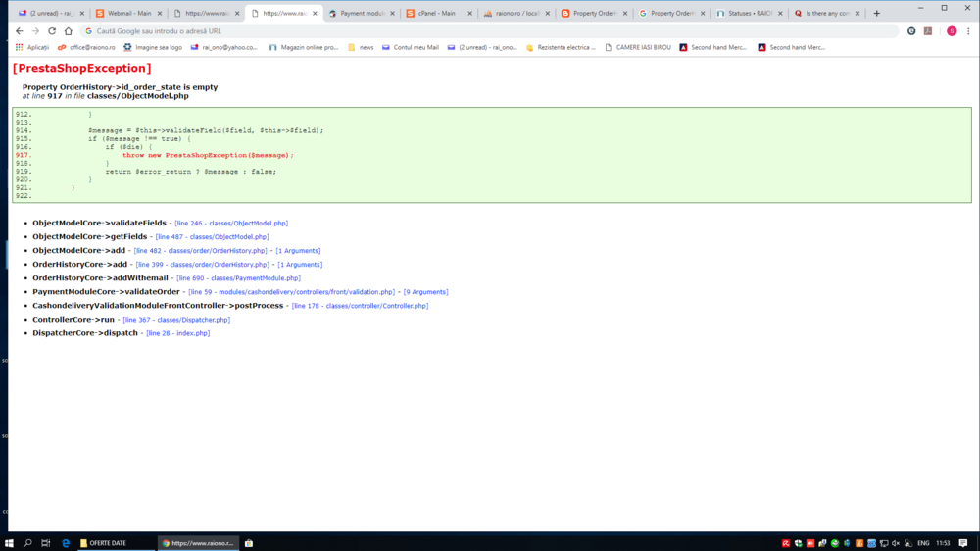Open the Contul meu Mail bookmark
The width and height of the screenshot is (980, 551).
click(x=411, y=47)
